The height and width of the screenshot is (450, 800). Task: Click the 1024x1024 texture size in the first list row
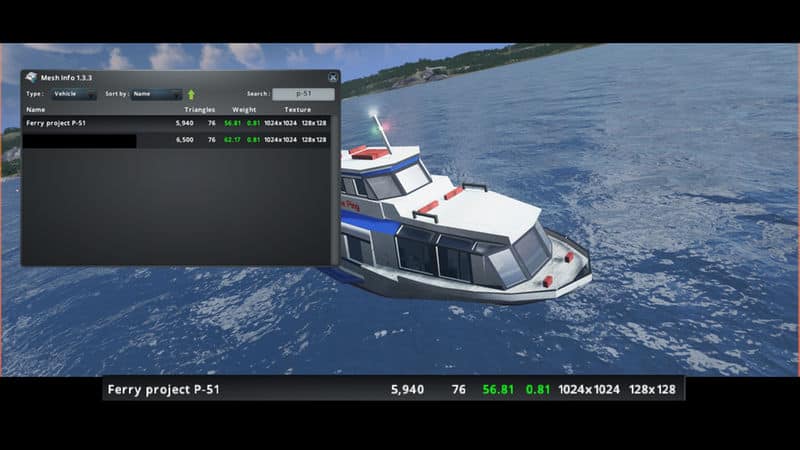pyautogui.click(x=279, y=123)
